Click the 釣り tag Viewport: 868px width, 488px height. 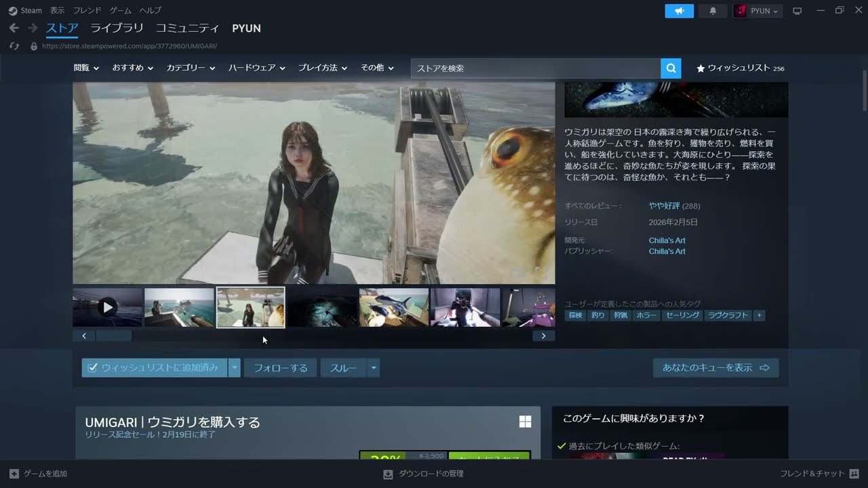click(597, 315)
